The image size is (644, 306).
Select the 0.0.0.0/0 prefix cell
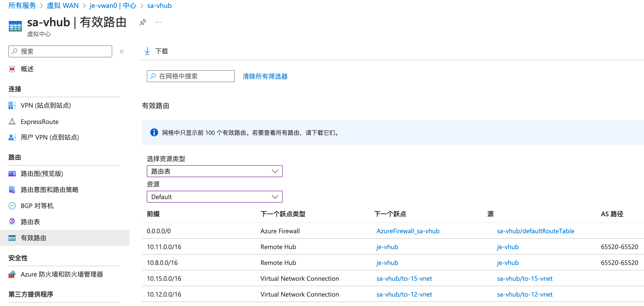(159, 231)
